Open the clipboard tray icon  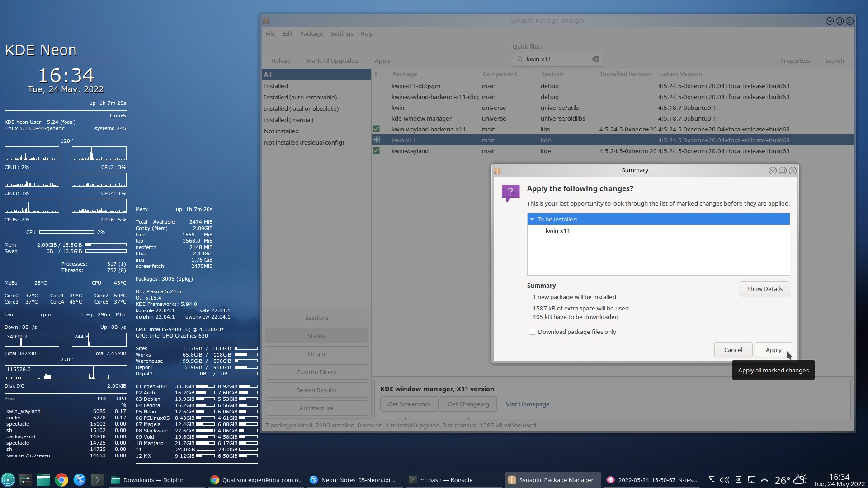(711, 480)
